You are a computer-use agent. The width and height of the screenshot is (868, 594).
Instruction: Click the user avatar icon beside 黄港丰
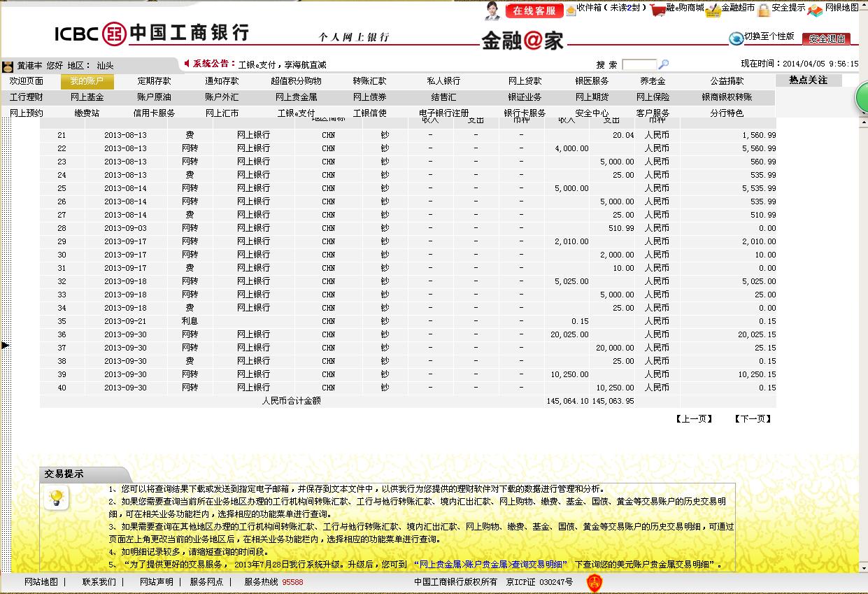pos(8,66)
